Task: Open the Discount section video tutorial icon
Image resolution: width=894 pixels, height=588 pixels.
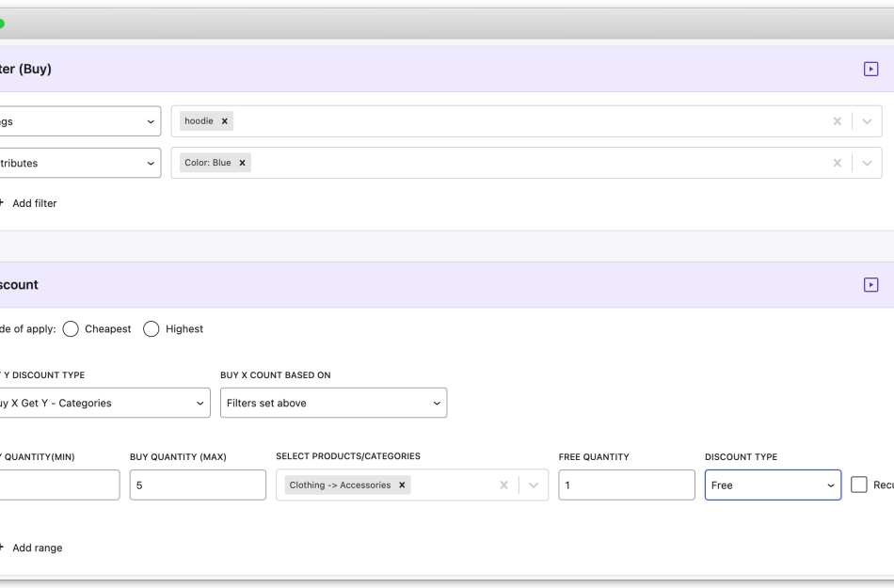Action: [870, 284]
